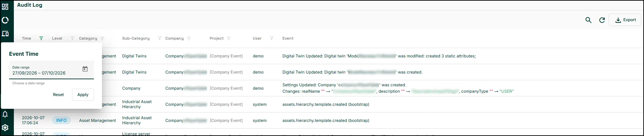
Task: Click the Date range input field
Action: point(52,70)
